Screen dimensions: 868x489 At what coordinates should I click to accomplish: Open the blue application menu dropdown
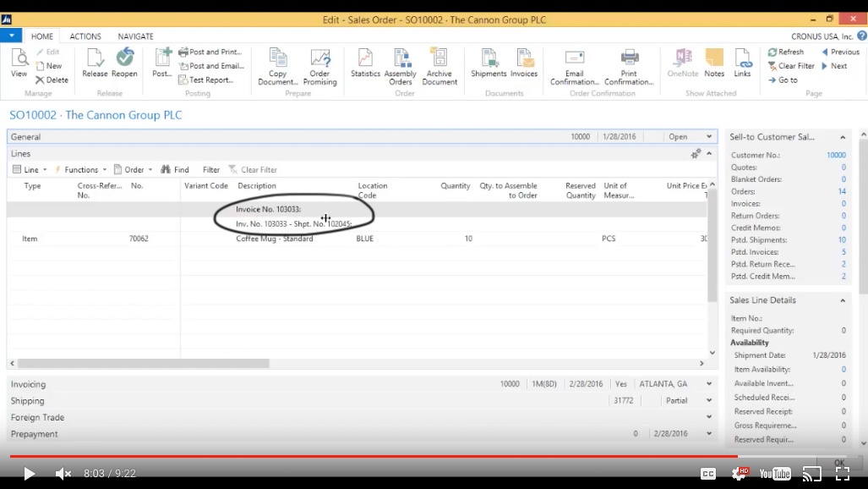click(11, 36)
